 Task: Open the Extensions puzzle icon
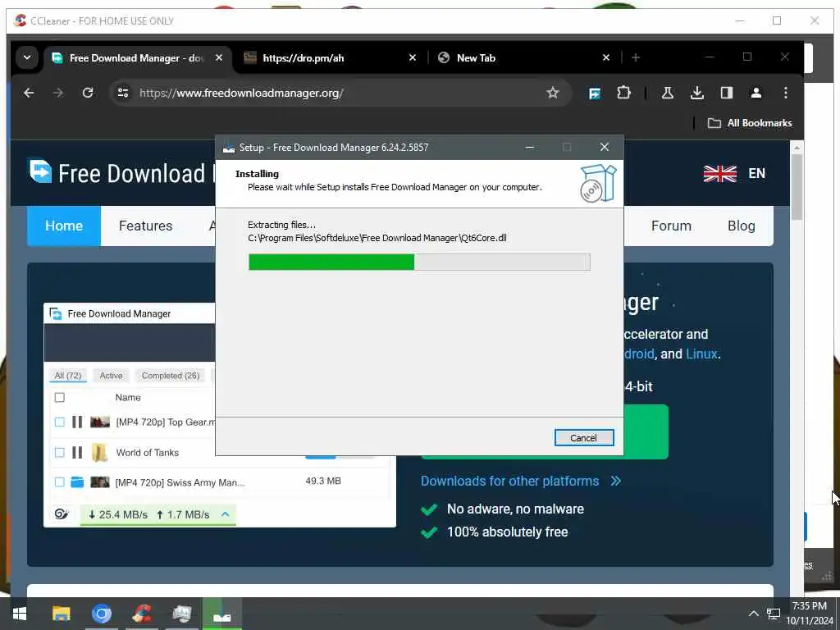623,93
